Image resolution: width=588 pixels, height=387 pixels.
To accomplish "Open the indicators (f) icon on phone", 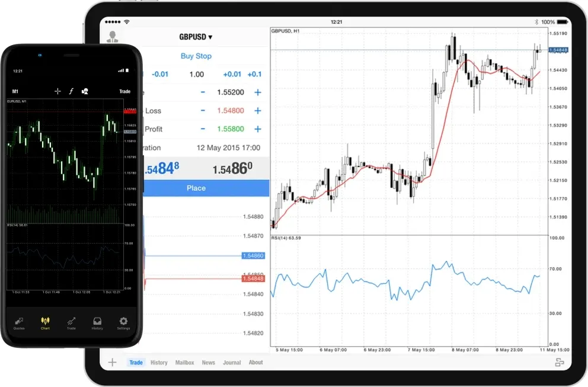I will (71, 91).
